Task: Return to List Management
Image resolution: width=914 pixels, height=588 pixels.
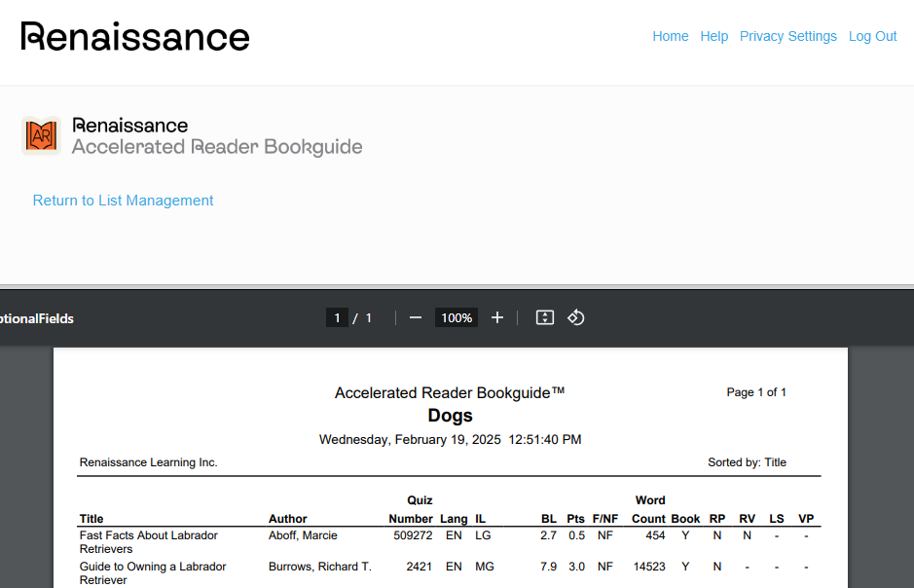Action: [x=123, y=201]
